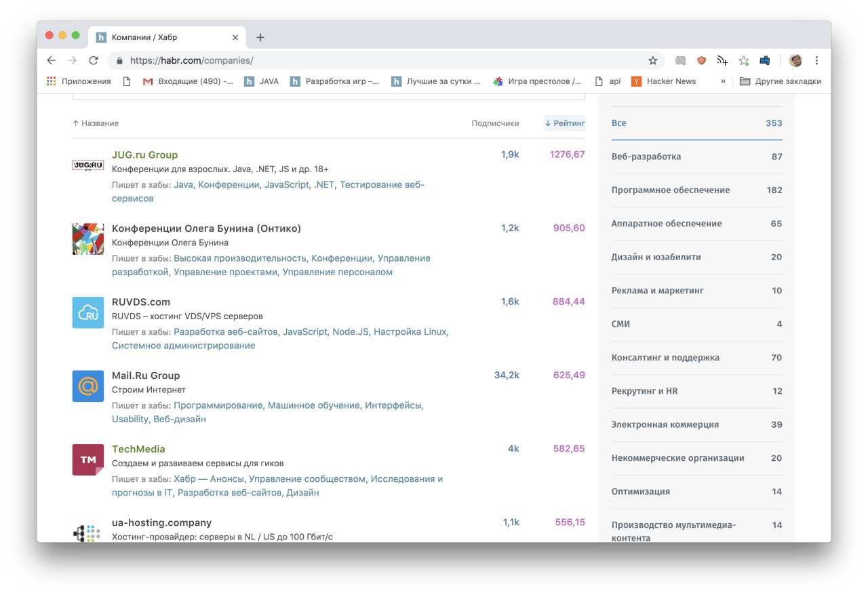Select the Веб-разработка category filter
This screenshot has width=868, height=595.
point(646,157)
